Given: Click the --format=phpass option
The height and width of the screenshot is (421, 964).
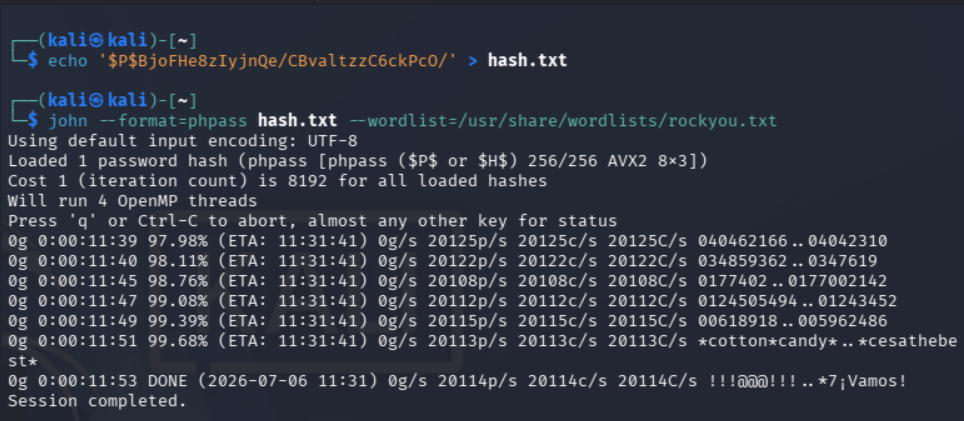Looking at the screenshot, I should pos(173,120).
